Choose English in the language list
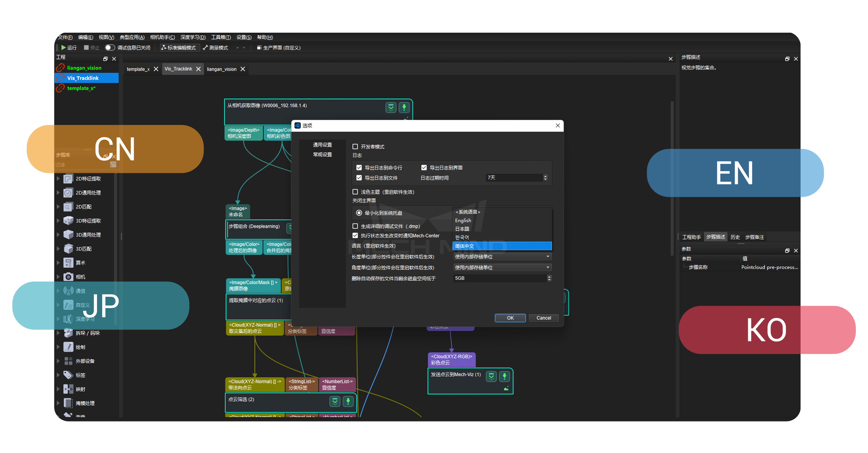 (463, 220)
